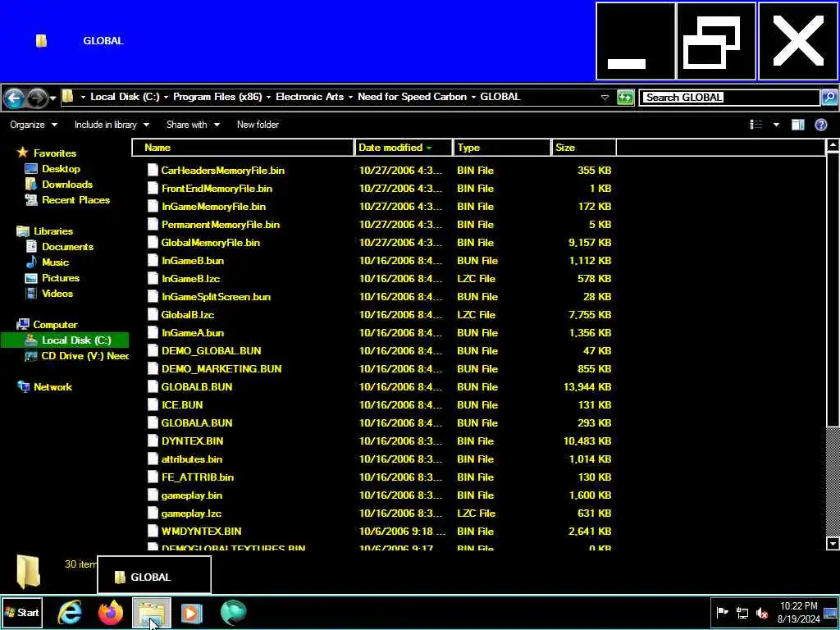
Task: Select Network in the navigation pane
Action: (52, 387)
